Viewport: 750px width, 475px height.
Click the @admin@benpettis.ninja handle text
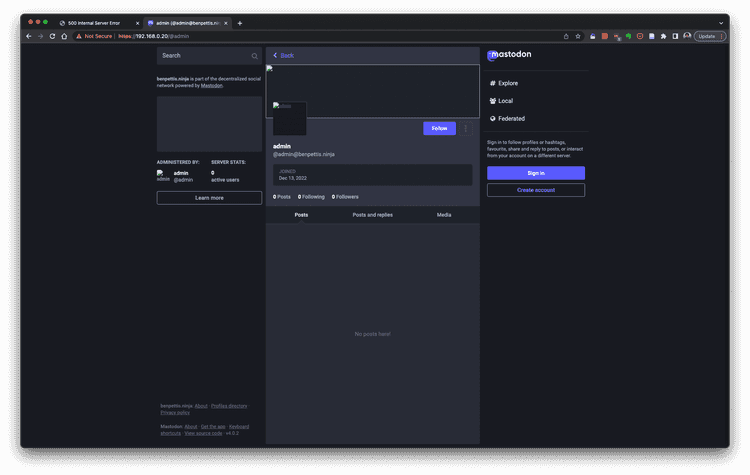point(304,155)
